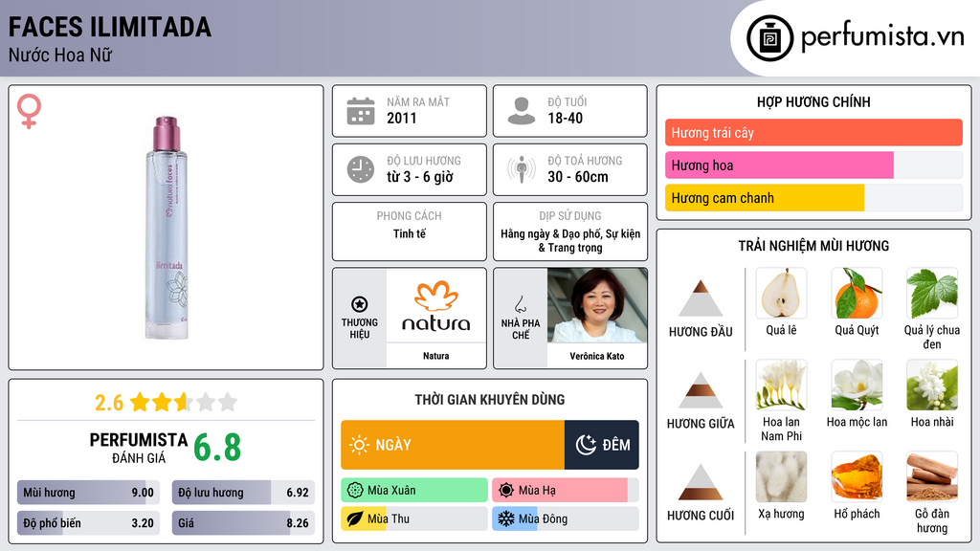Click the calendar icon beside Năm ra mắt
The image size is (980, 551).
(x=361, y=111)
